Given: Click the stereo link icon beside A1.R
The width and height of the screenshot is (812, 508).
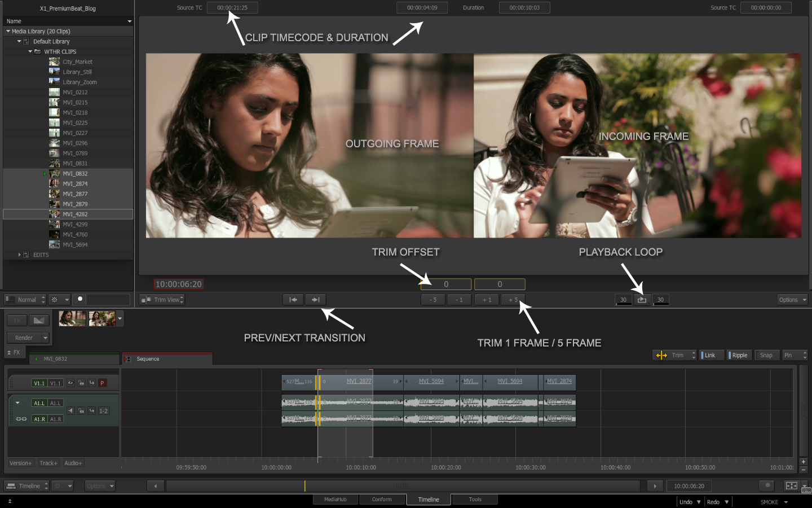Looking at the screenshot, I should click(21, 419).
